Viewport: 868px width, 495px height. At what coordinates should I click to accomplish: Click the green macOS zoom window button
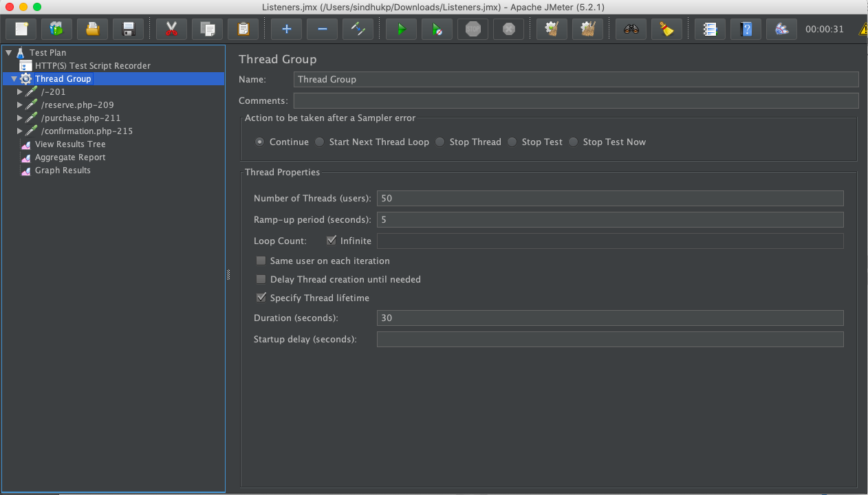click(x=37, y=7)
